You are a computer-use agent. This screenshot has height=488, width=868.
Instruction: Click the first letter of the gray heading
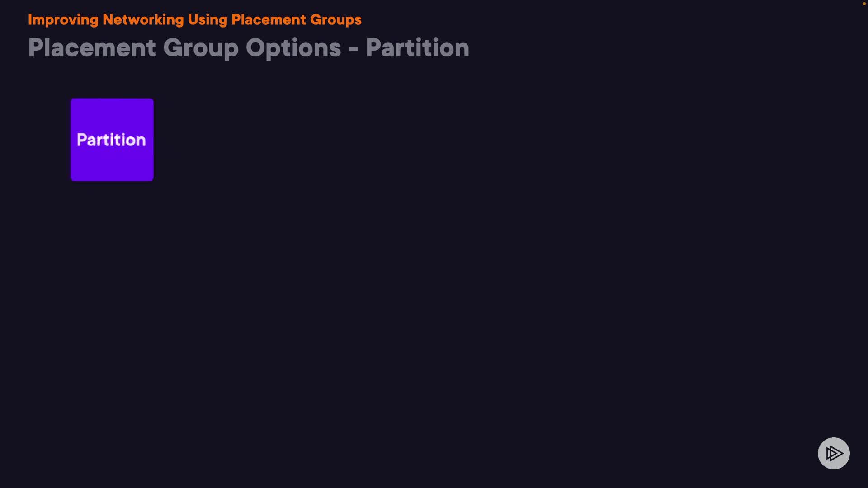35,48
